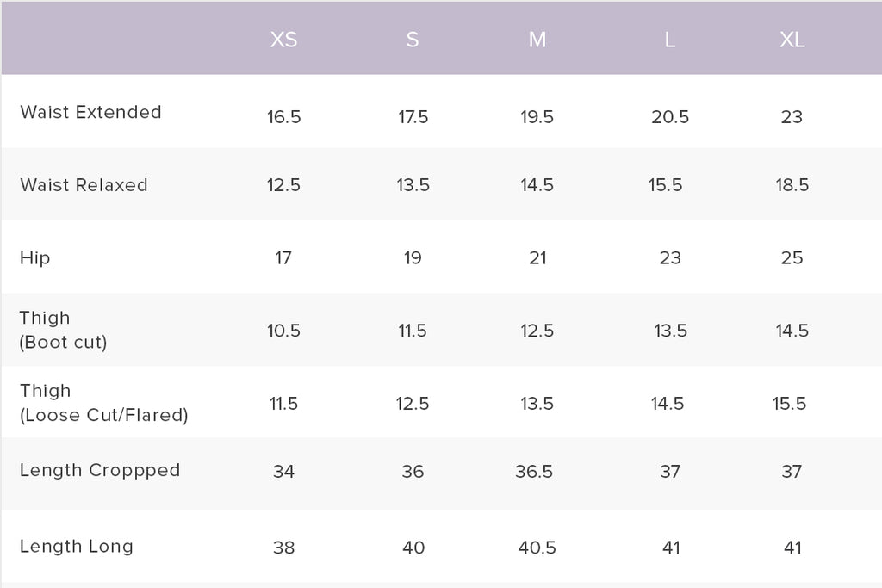Click the Hip row label
Image resolution: width=882 pixels, height=588 pixels.
click(35, 258)
